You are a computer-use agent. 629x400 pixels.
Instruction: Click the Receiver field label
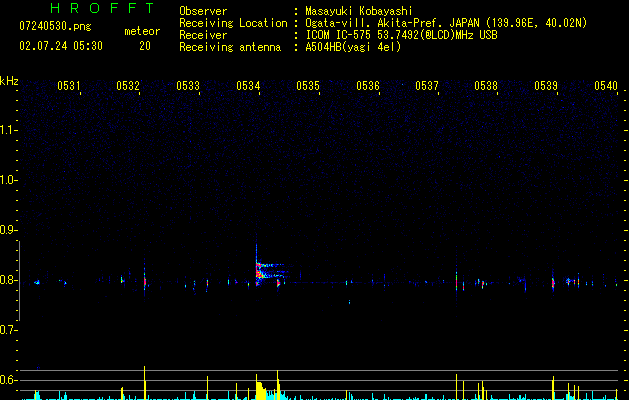pos(203,35)
